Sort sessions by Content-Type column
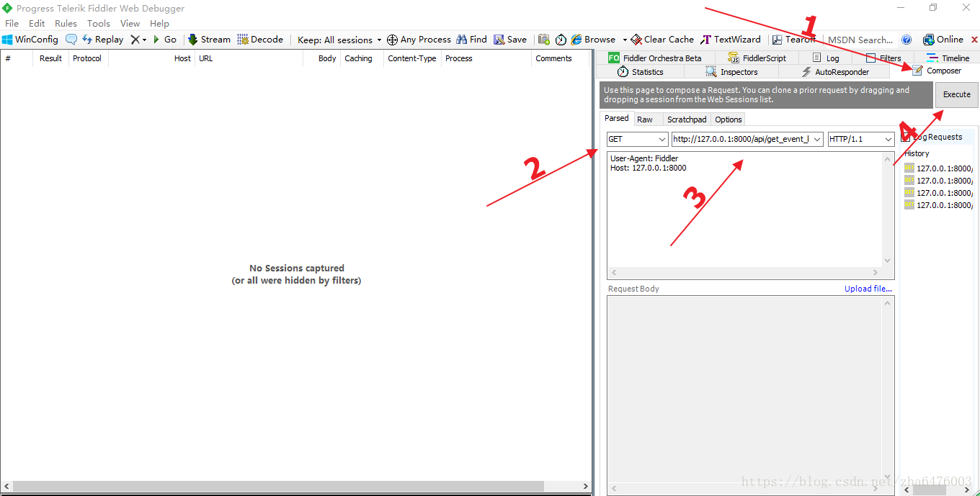This screenshot has height=496, width=980. pyautogui.click(x=411, y=58)
